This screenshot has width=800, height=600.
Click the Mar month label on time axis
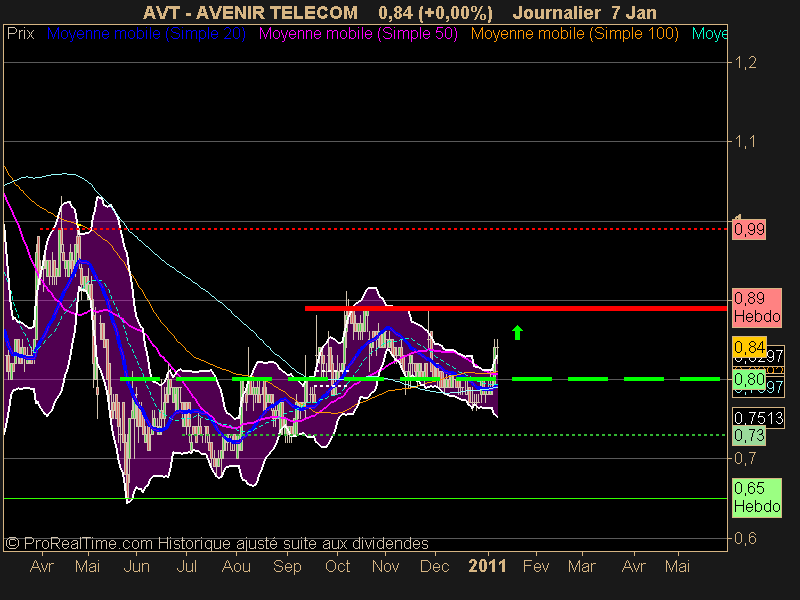pyautogui.click(x=582, y=566)
